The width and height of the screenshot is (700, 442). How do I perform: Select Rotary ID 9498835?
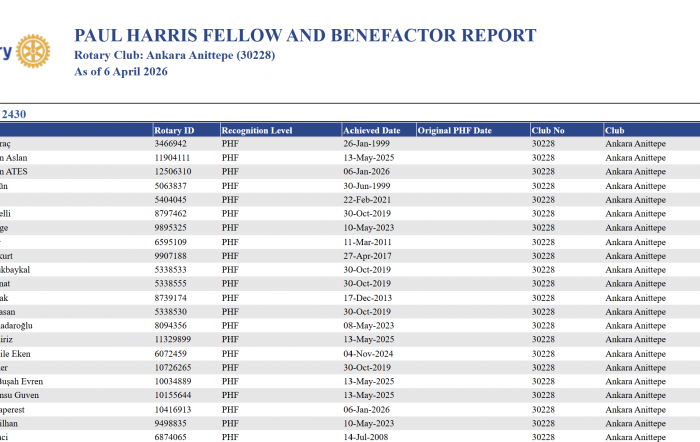click(171, 423)
